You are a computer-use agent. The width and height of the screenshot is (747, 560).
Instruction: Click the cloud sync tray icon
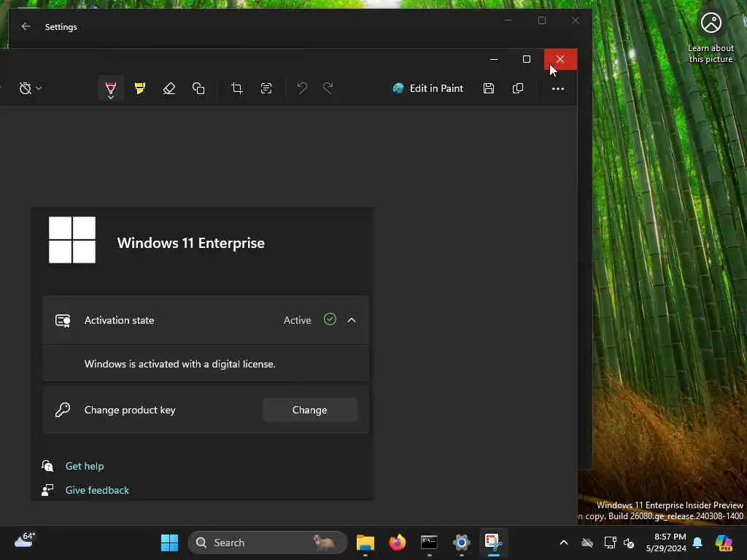(587, 542)
